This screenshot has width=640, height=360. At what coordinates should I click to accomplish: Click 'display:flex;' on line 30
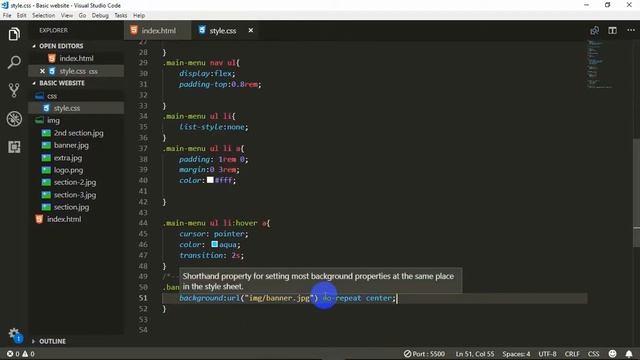[207, 73]
